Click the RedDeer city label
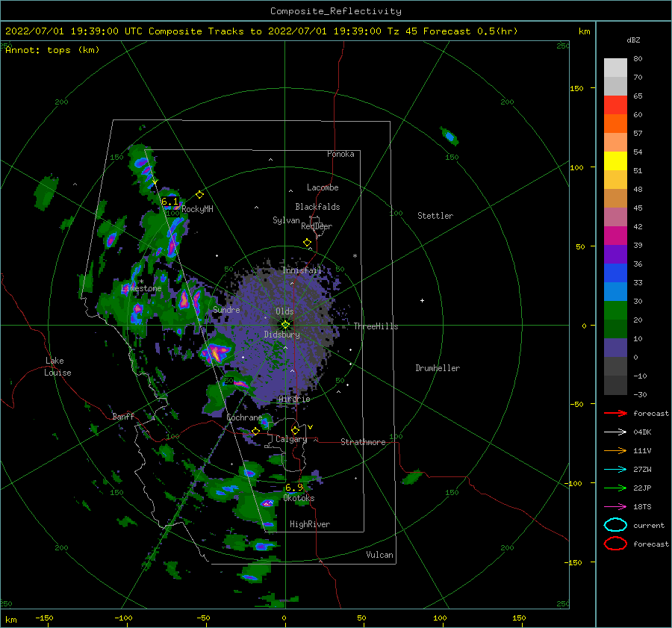The image size is (672, 628). 317,226
